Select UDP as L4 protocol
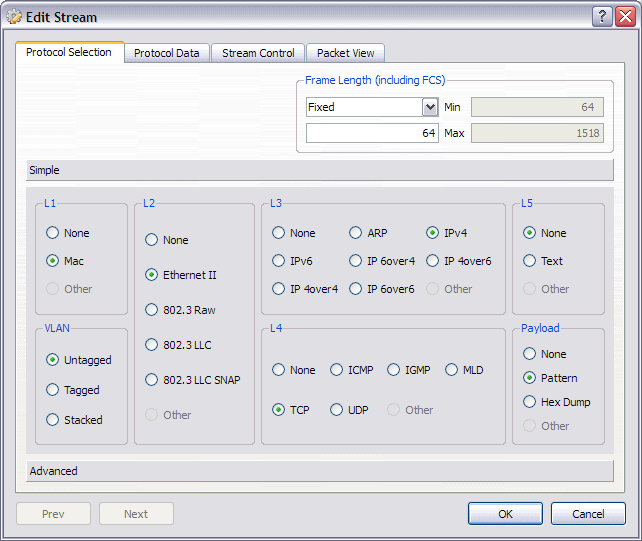This screenshot has width=642, height=541. [337, 410]
